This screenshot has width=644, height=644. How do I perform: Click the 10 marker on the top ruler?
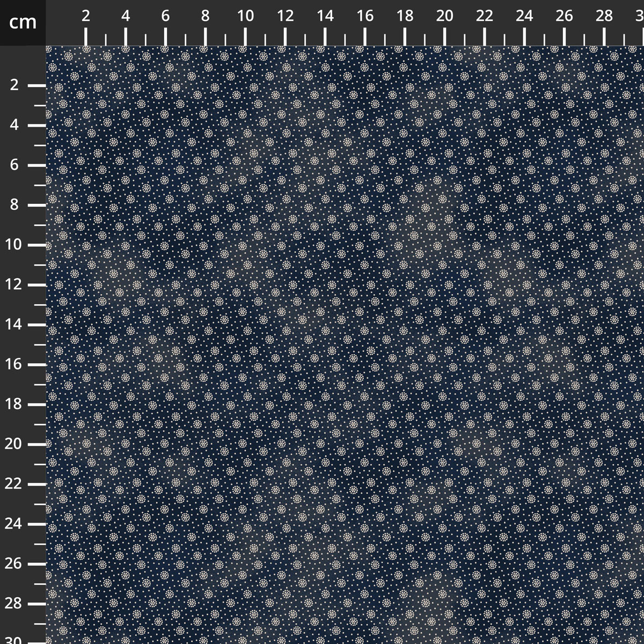pyautogui.click(x=246, y=16)
